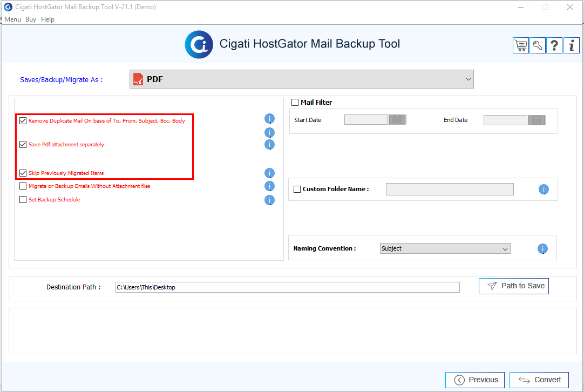
Task: Minimize the Cigati backup tool window
Action: tap(521, 7)
